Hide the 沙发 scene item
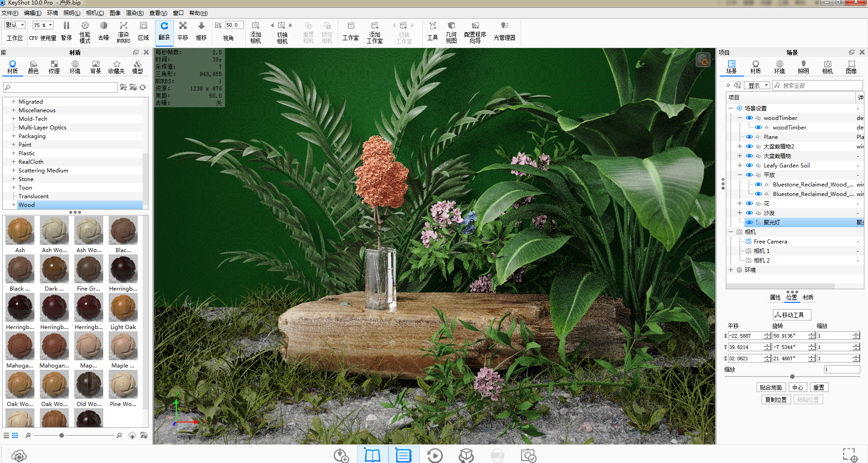The height and width of the screenshot is (463, 868). 749,213
